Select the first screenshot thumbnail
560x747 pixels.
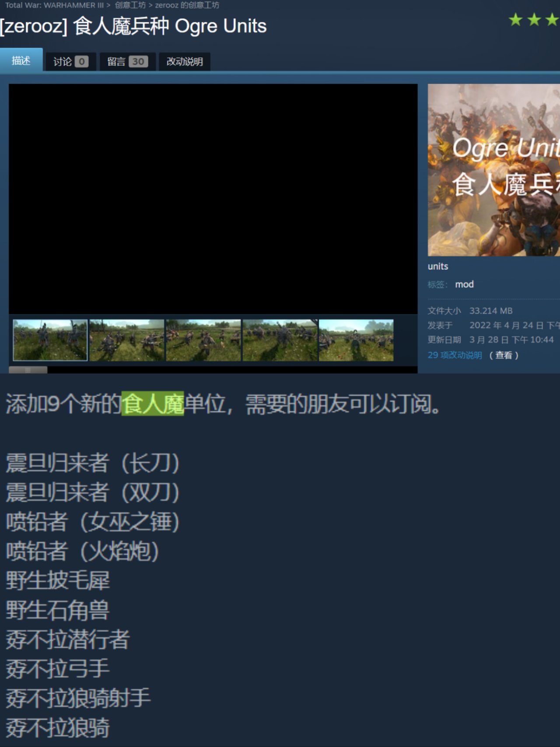click(x=50, y=340)
